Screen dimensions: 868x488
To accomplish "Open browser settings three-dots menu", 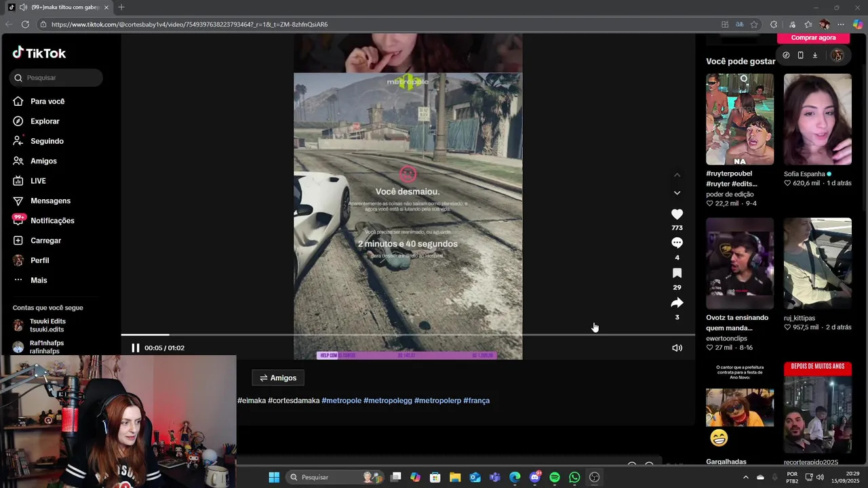I will 841,24.
